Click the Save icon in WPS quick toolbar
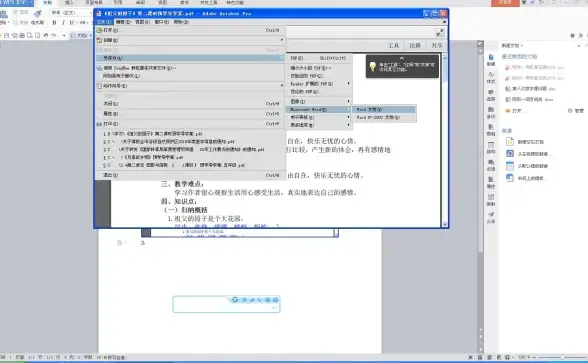The width and height of the screenshot is (588, 363). [6, 35]
